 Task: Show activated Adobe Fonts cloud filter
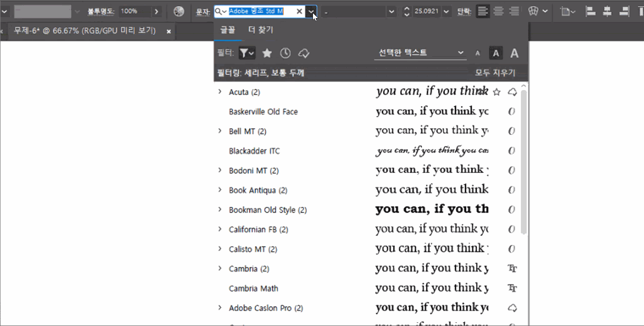(x=304, y=53)
